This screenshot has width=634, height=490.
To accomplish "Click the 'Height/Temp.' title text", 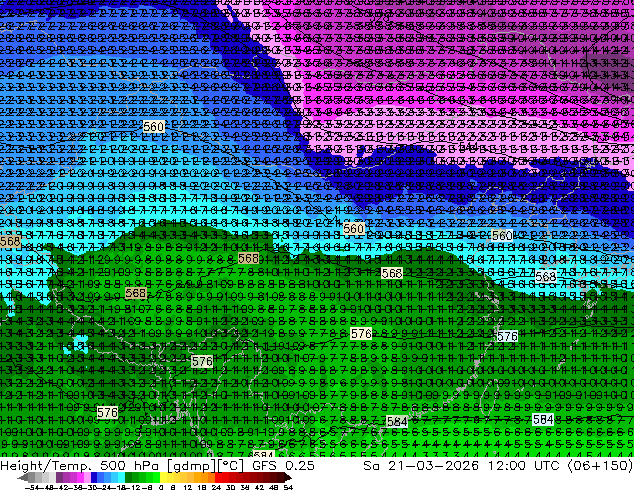I will tap(47, 466).
